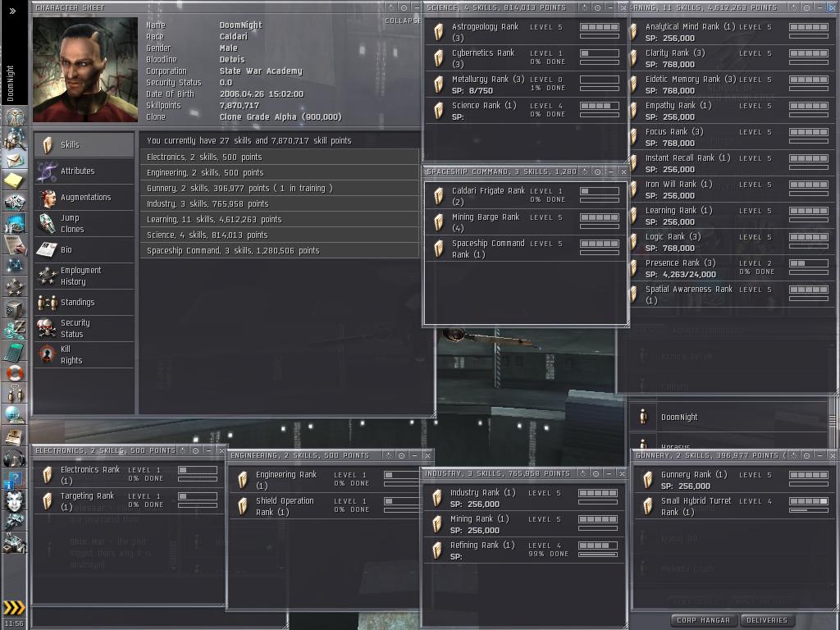
Task: Click the DoomNight character portrait
Action: tap(85, 70)
